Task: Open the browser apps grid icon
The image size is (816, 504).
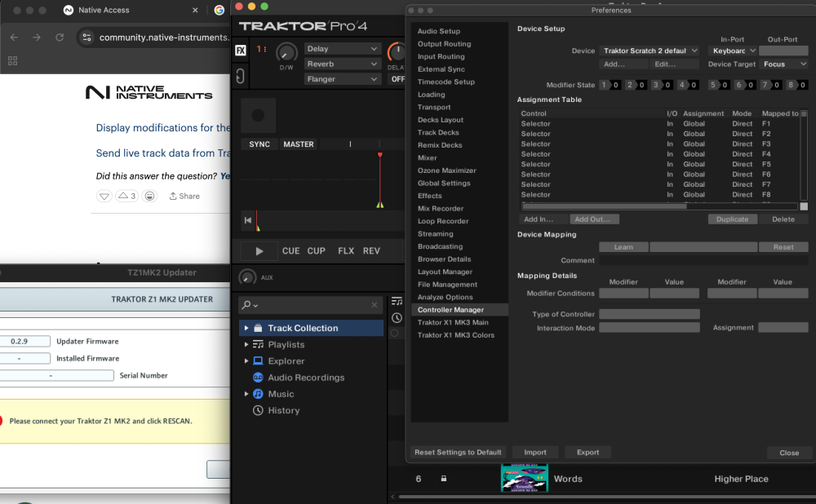Action: 12,61
